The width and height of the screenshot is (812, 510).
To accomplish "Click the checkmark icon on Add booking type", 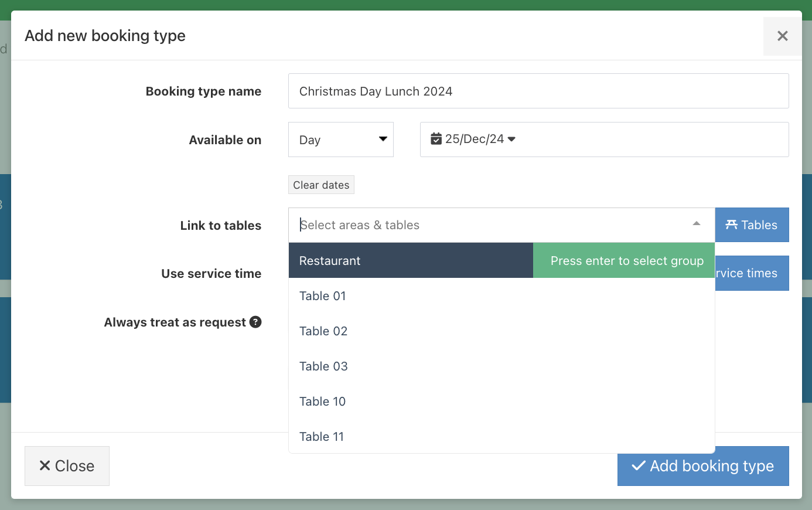I will coord(638,465).
